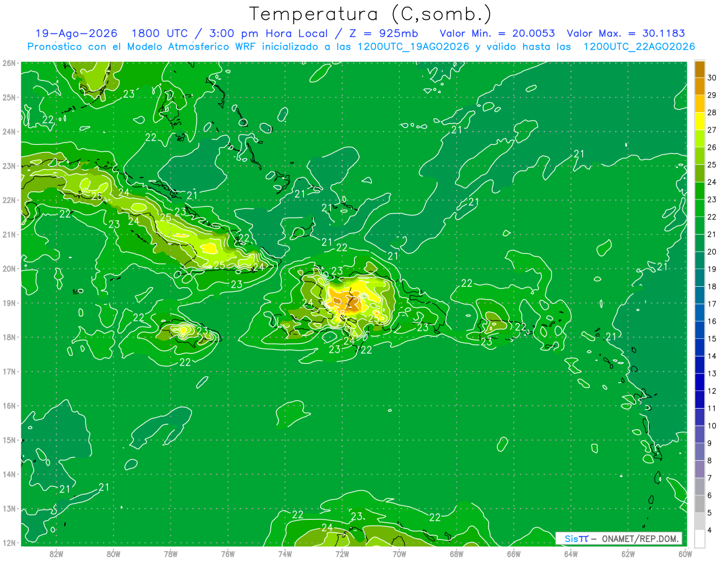Click the 'Temperatura (C,somb.)' map title
Viewport: 728px width, 562px height.
370,14
